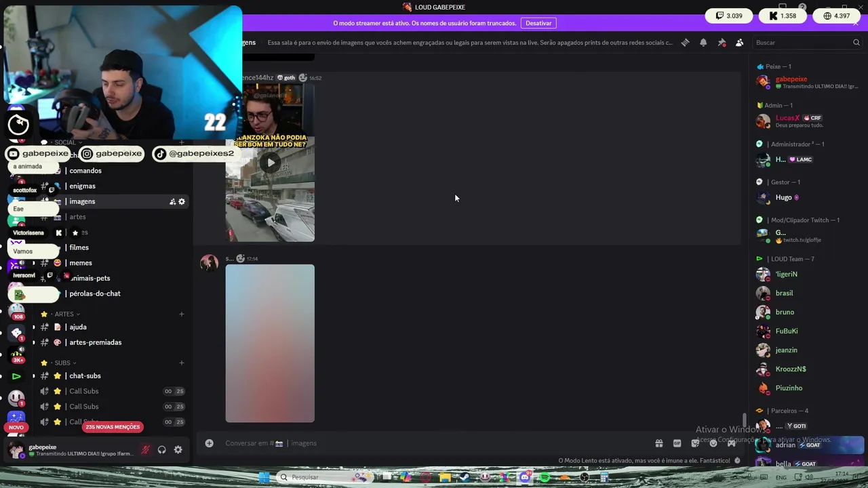868x488 pixels.
Task: Click the chat scrollbar thumb
Action: [x=744, y=421]
